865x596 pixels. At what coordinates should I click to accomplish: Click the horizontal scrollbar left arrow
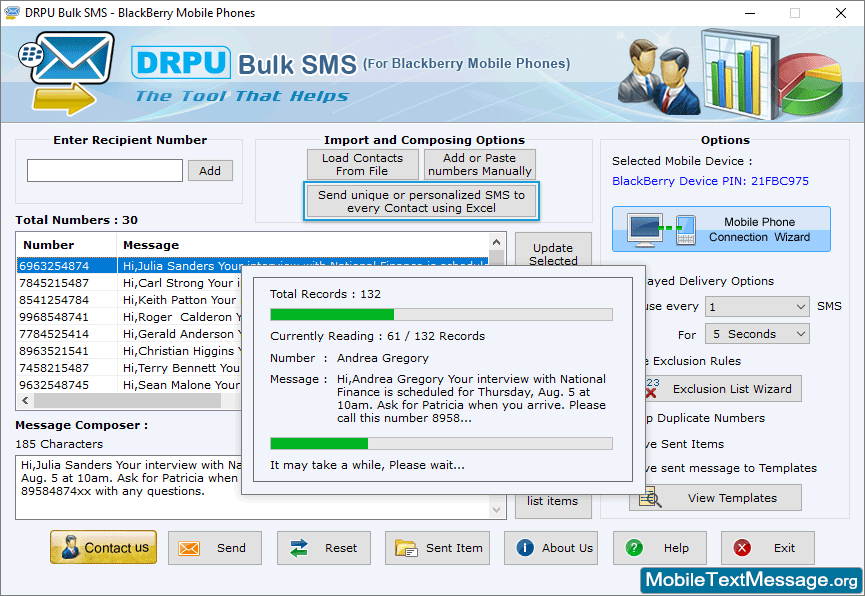coord(25,401)
